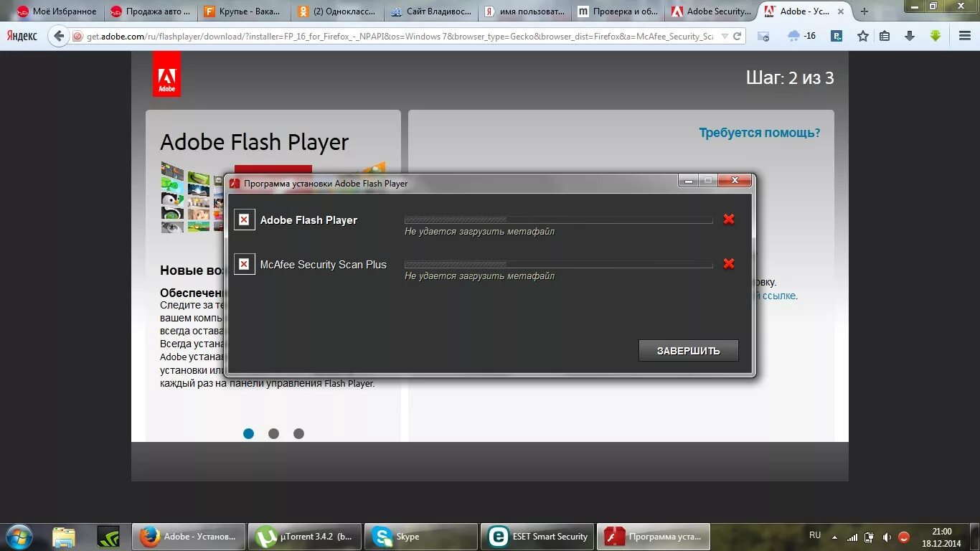
Task: Select the first carousel dot under Flash Player text
Action: tap(248, 433)
